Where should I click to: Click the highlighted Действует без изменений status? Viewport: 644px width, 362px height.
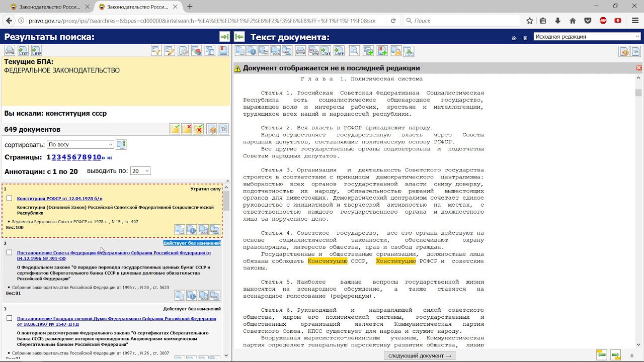pos(192,243)
